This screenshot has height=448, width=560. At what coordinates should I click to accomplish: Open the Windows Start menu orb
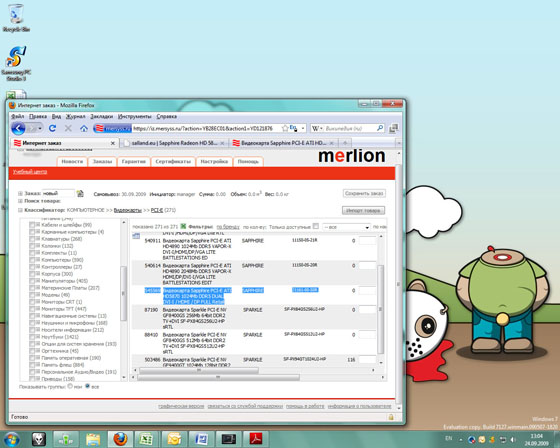(x=11, y=439)
